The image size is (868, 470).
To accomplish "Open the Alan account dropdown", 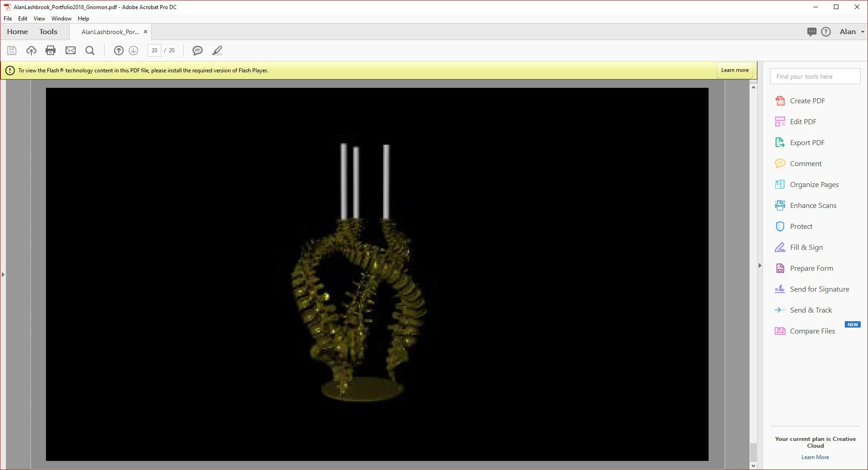I will point(852,32).
